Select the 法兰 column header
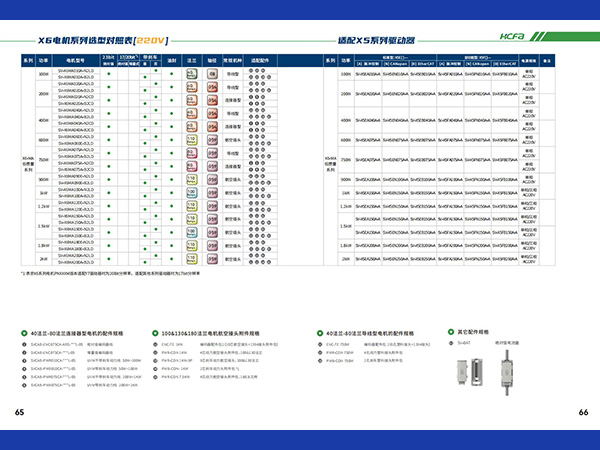The width and height of the screenshot is (600, 450). pos(191,62)
